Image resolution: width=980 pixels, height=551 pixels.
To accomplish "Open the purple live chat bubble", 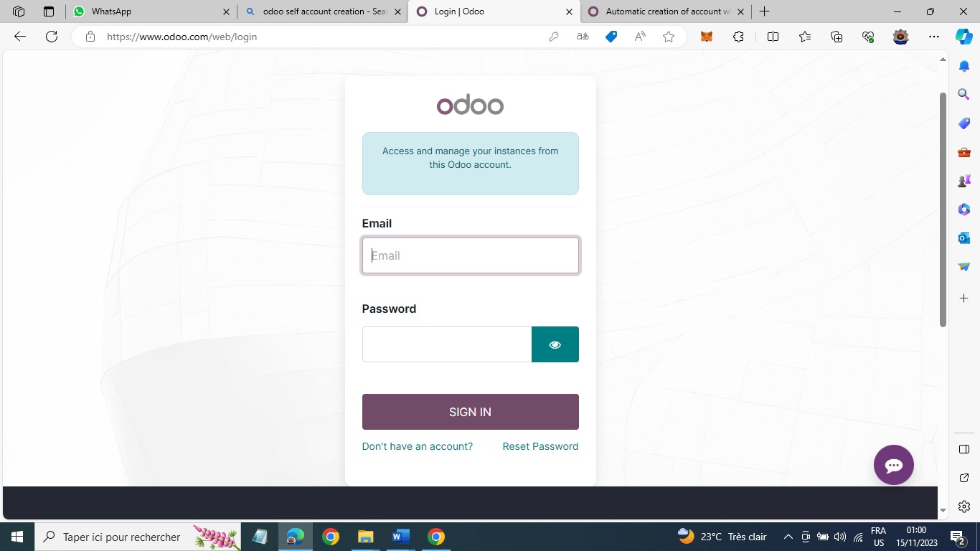I will tap(893, 465).
